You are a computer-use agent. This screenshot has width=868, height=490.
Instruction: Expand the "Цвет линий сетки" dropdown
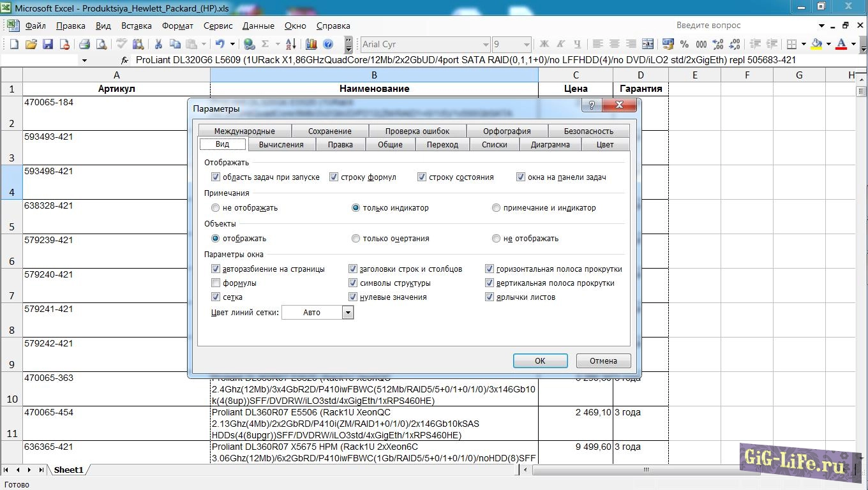348,313
